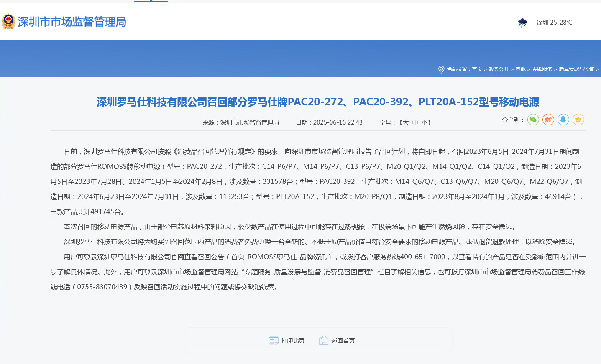Click 打印此页 to print the page
601x364 pixels.
(293, 341)
